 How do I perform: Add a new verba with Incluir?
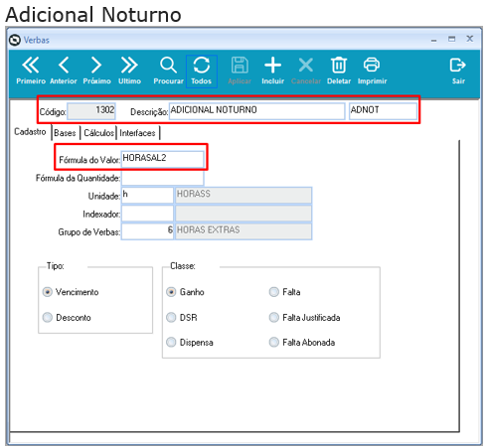click(x=272, y=71)
